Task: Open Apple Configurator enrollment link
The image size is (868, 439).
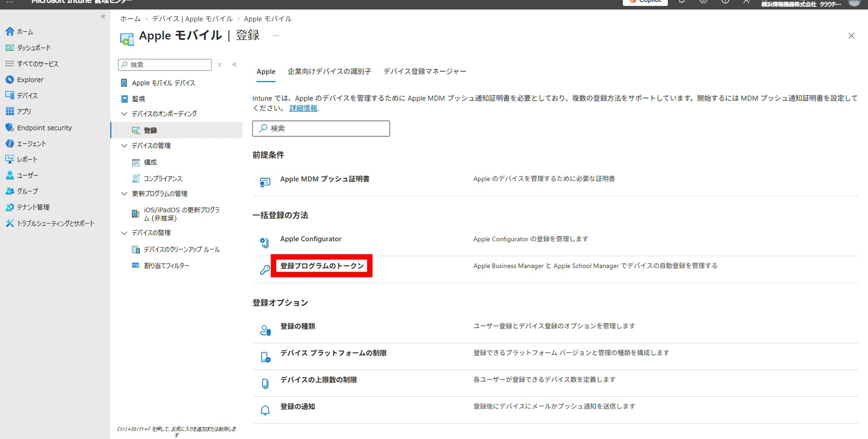Action: pos(311,239)
